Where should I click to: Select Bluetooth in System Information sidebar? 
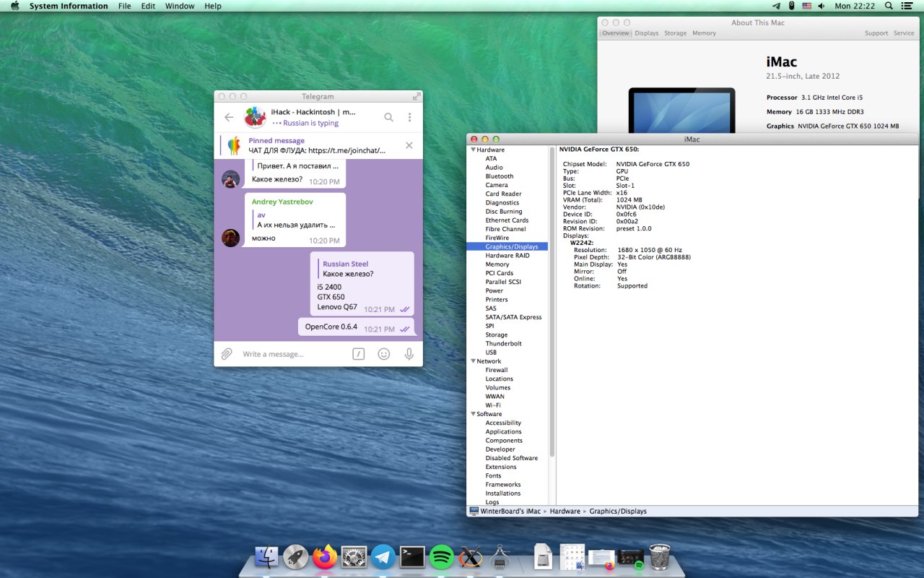pos(500,176)
